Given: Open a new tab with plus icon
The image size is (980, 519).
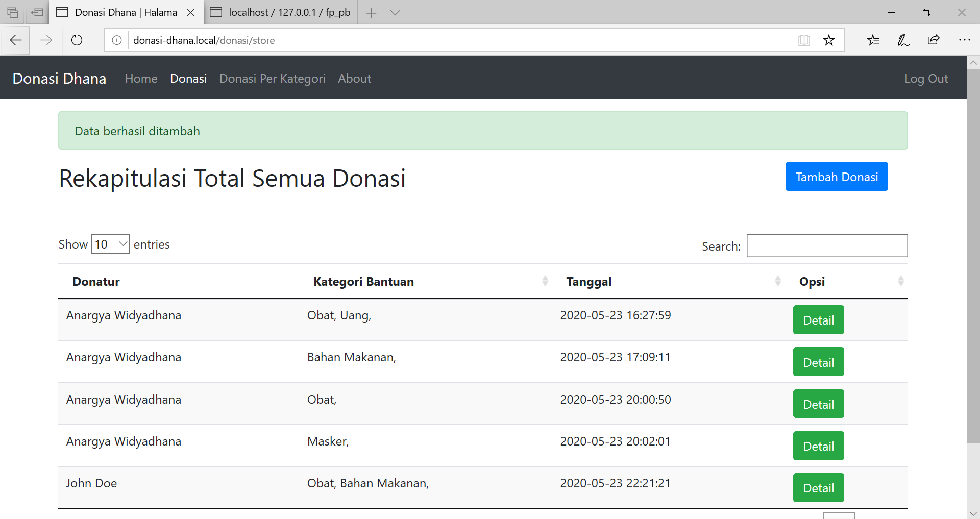Looking at the screenshot, I should [x=371, y=13].
